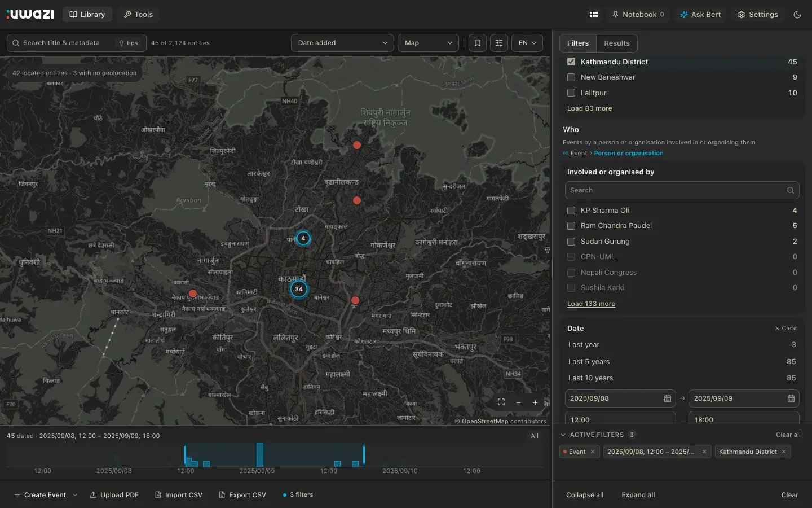Select the Filters tab
Viewport: 812px width, 508px height.
(x=578, y=43)
